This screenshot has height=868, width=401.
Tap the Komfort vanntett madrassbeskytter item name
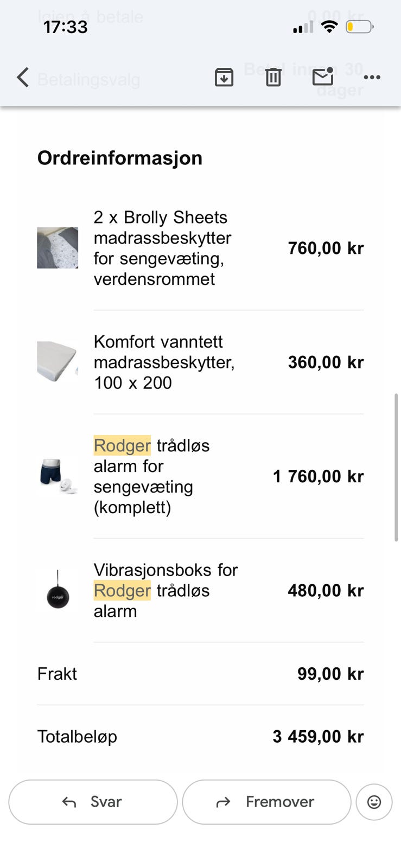point(164,362)
